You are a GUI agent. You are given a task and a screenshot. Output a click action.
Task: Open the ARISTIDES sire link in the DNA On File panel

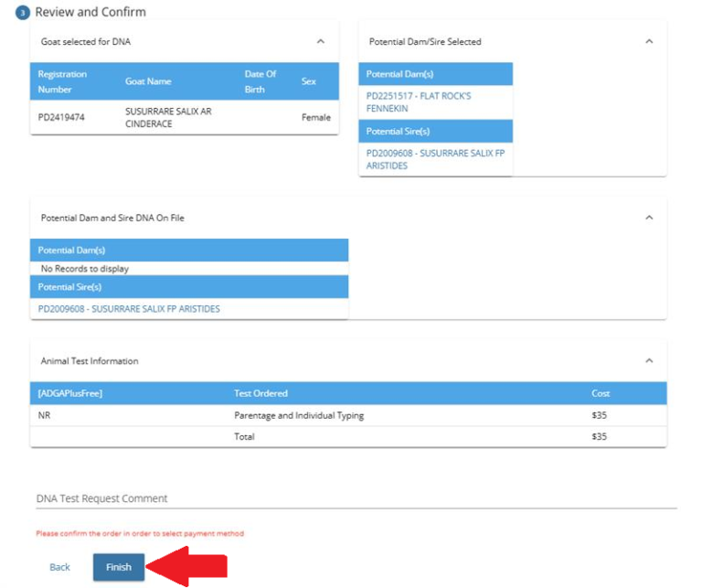coord(129,309)
